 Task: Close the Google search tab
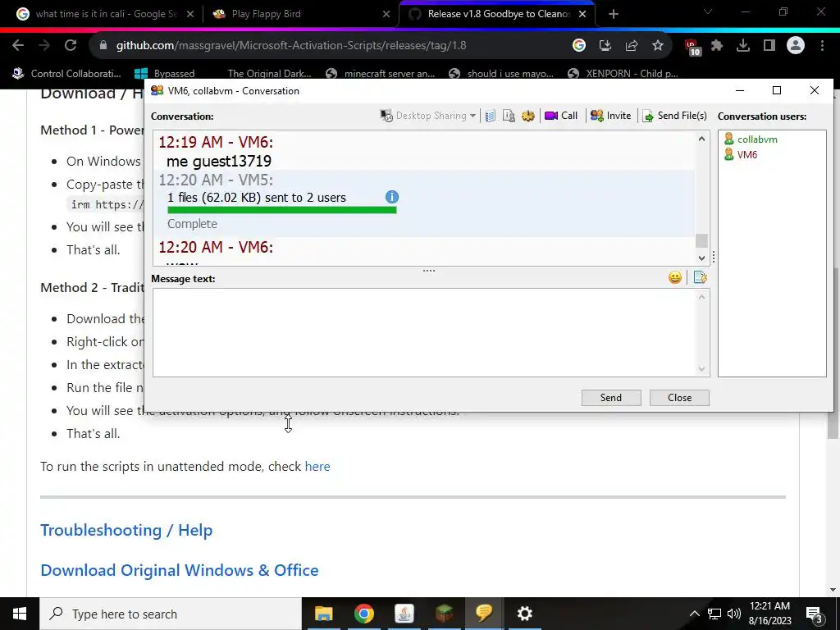(190, 15)
